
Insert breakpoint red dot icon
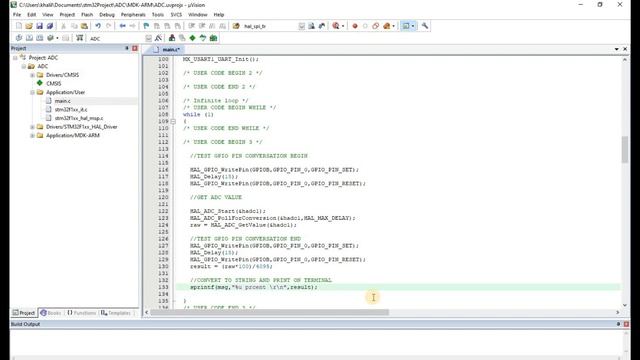point(355,26)
